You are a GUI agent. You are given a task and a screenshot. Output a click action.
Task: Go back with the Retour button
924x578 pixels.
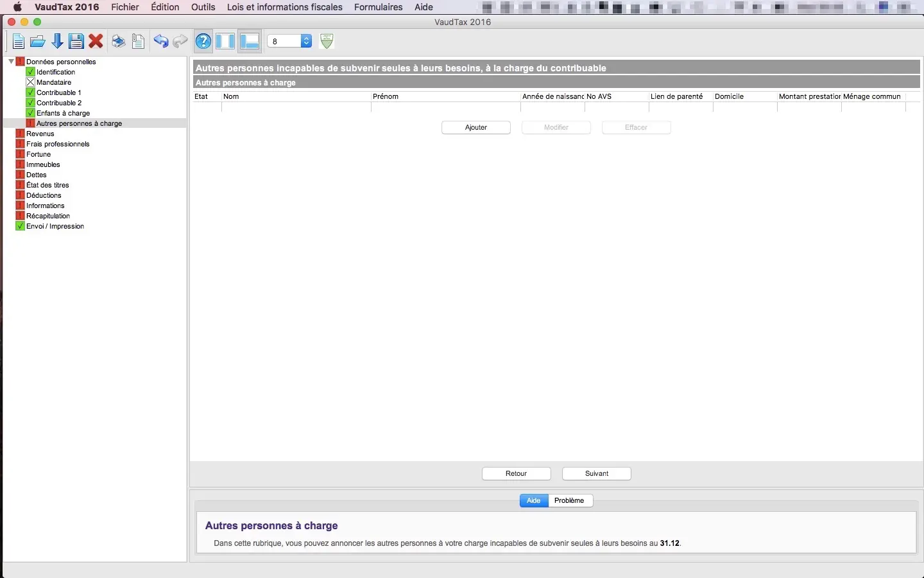(x=517, y=473)
